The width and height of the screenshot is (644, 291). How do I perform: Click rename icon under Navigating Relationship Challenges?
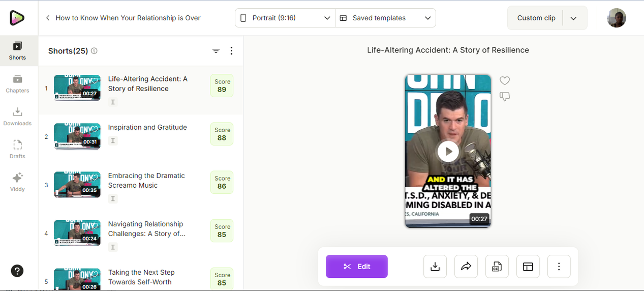pyautogui.click(x=113, y=247)
